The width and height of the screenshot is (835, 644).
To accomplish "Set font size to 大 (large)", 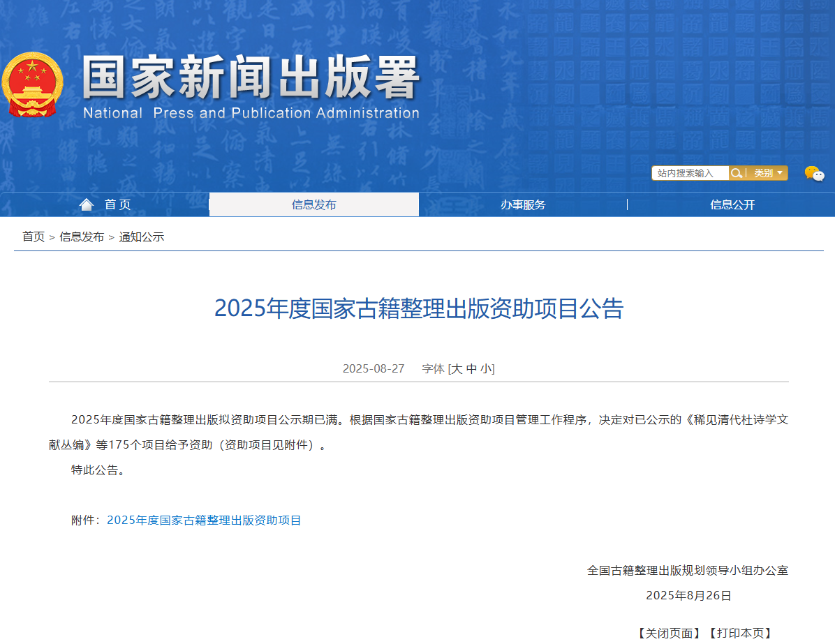I will click(457, 368).
